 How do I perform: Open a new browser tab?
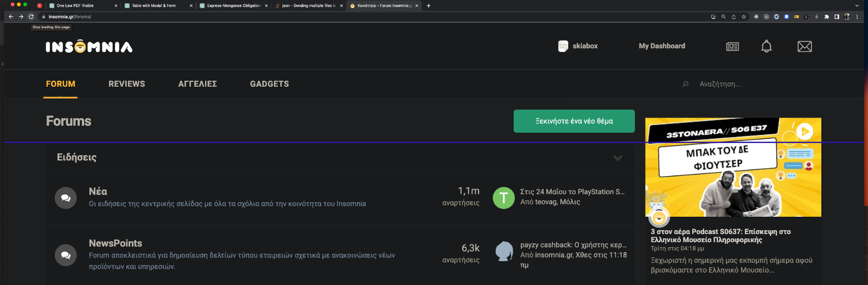(x=429, y=5)
